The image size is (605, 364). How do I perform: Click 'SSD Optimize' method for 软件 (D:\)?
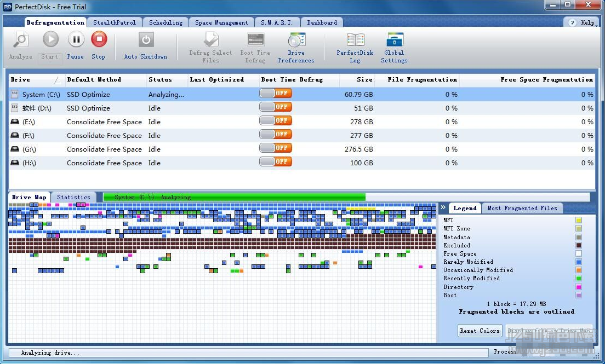(88, 108)
